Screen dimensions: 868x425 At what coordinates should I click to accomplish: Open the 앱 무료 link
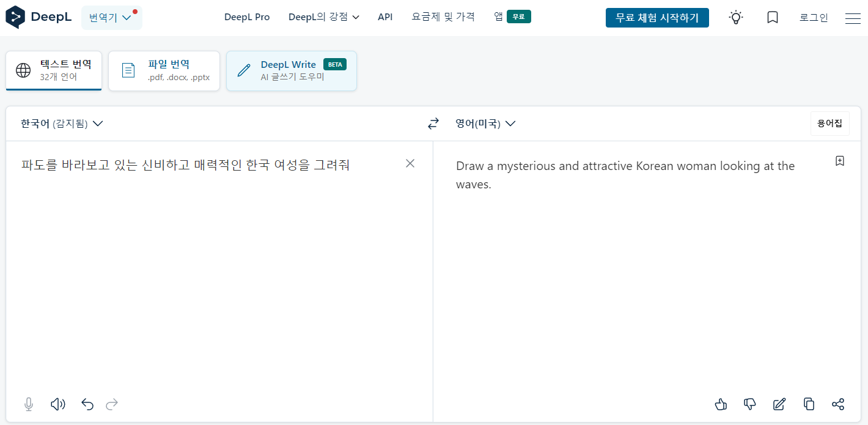click(512, 17)
